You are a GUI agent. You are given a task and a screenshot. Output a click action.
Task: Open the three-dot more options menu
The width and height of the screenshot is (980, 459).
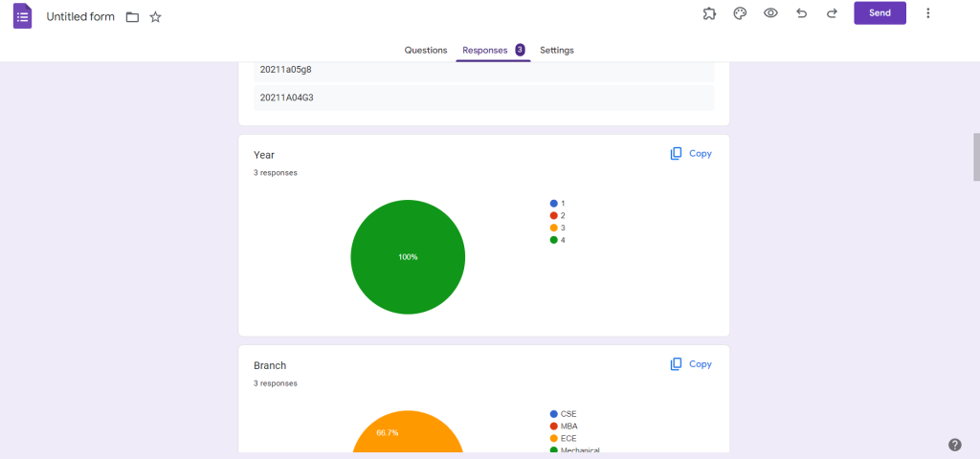928,13
